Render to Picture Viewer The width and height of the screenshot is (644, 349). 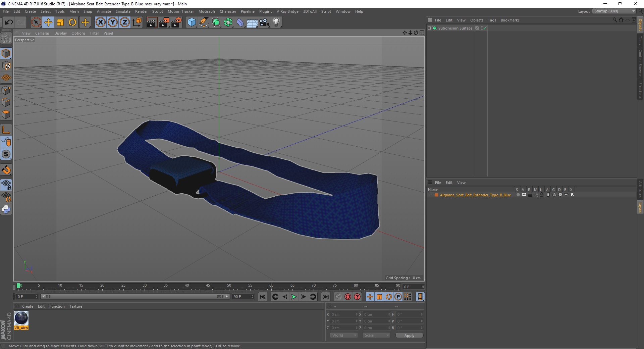coord(164,22)
